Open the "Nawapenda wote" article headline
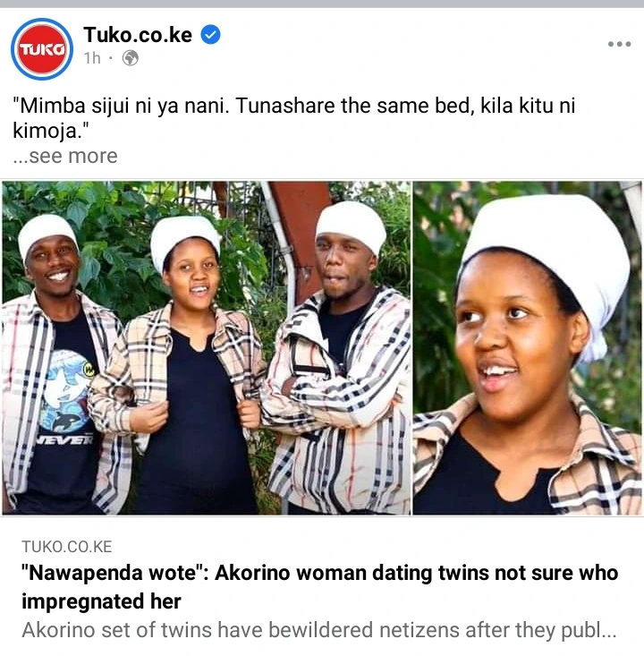Screen dimensions: 644x656 [x=320, y=586]
